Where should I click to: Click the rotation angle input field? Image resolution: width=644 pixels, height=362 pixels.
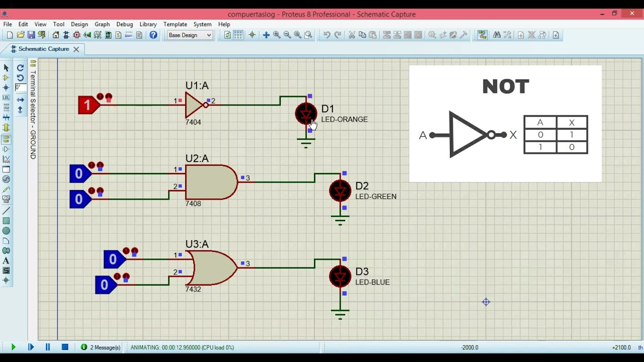pyautogui.click(x=20, y=87)
